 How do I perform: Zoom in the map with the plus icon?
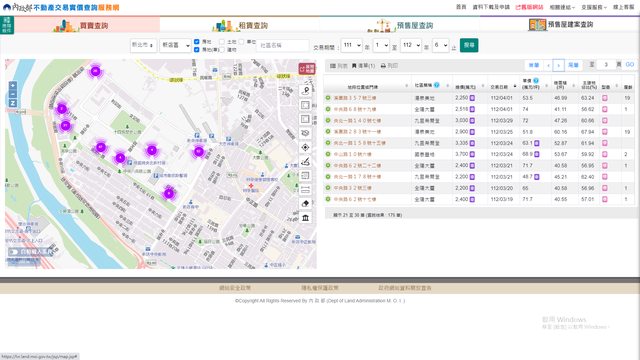pyautogui.click(x=13, y=85)
